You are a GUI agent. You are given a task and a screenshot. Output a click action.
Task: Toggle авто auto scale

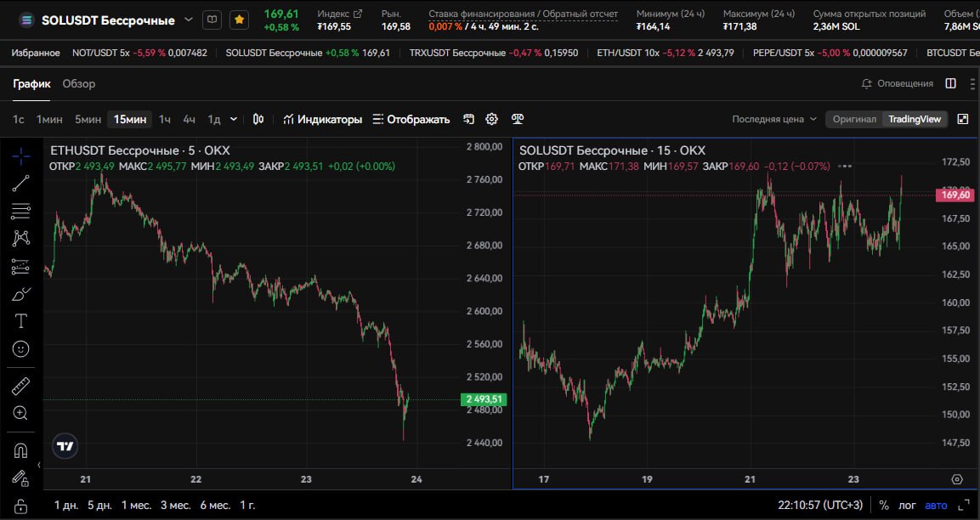pyautogui.click(x=936, y=505)
